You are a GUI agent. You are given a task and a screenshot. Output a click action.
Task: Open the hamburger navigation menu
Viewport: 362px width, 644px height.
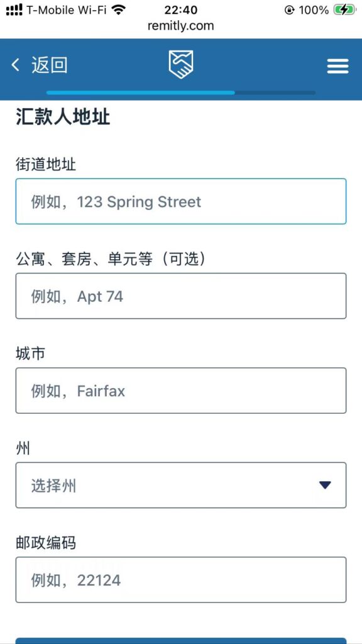click(337, 65)
